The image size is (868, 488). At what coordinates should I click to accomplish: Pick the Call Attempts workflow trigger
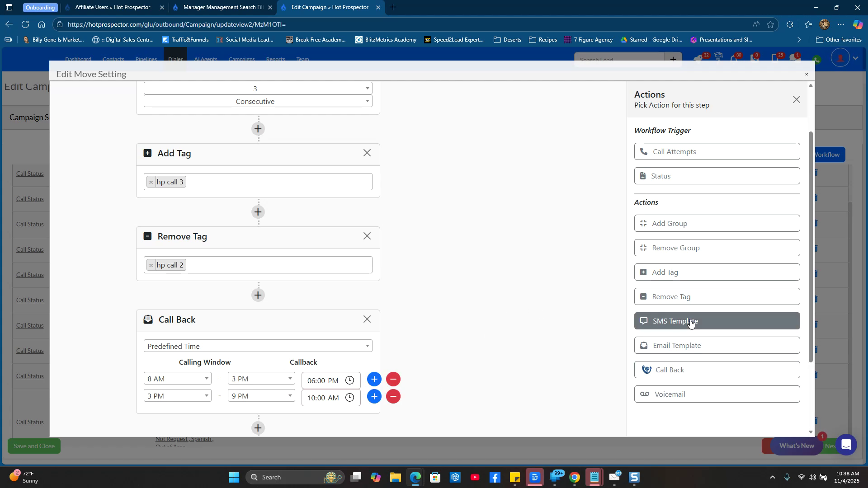click(717, 152)
